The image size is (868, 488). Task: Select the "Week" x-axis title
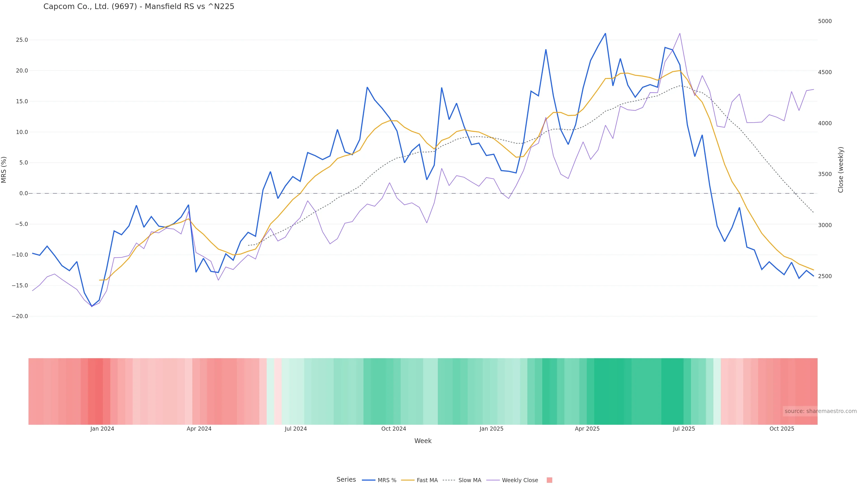click(423, 441)
